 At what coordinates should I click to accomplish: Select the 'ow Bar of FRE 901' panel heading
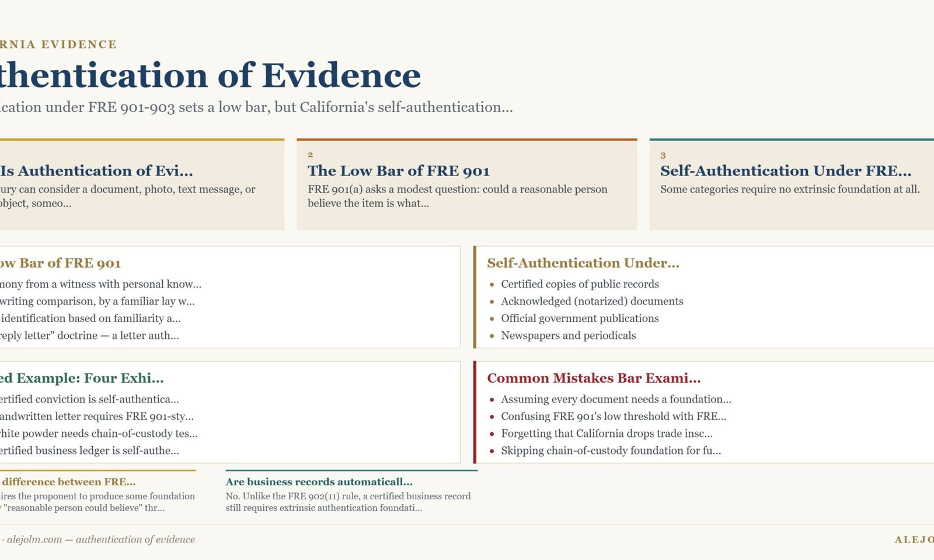(60, 263)
